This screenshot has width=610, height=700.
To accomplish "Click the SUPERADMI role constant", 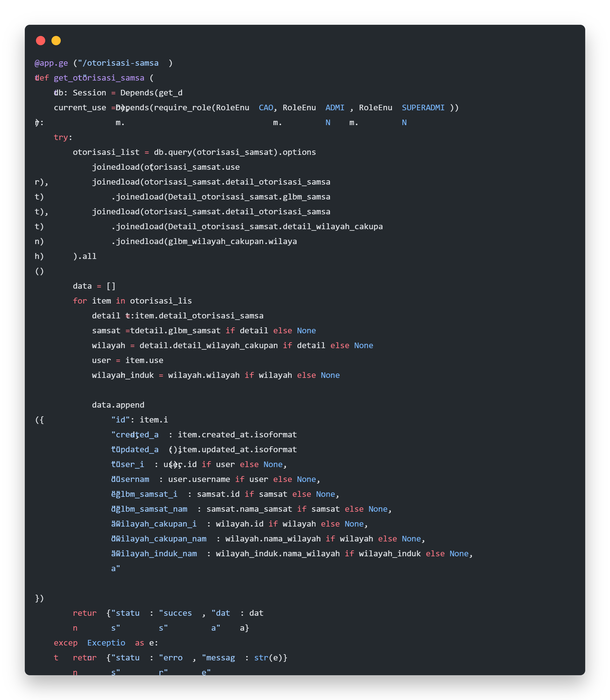I will click(423, 107).
